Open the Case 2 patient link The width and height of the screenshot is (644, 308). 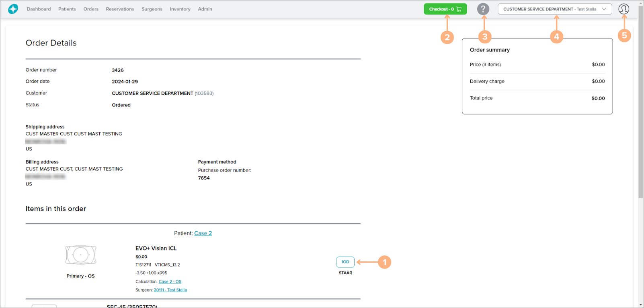click(203, 233)
